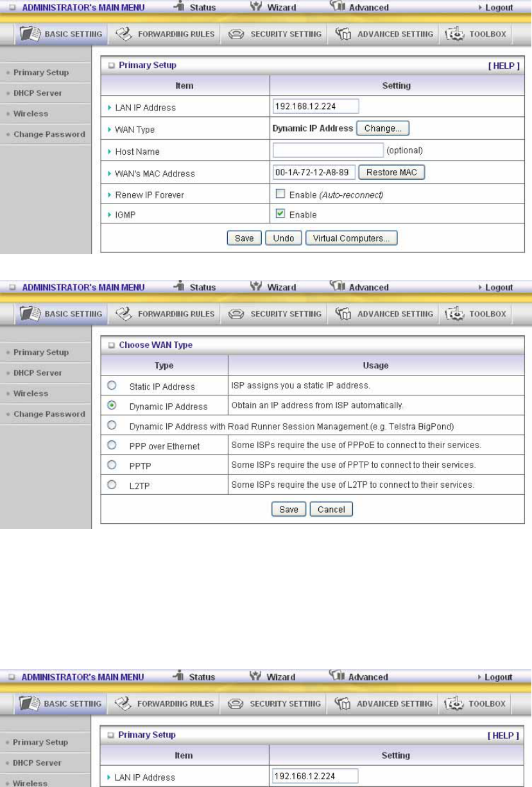This screenshot has height=787, width=532.
Task: Click the Status icon in Choose WAN Type screenshot
Action: click(180, 287)
